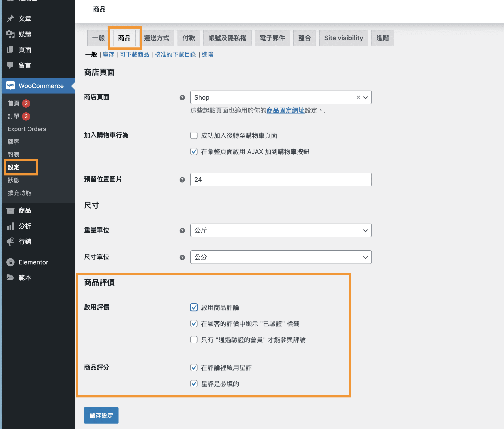The image size is (504, 429).
Task: Toggle 星評是必填的 checkbox
Action: point(194,384)
